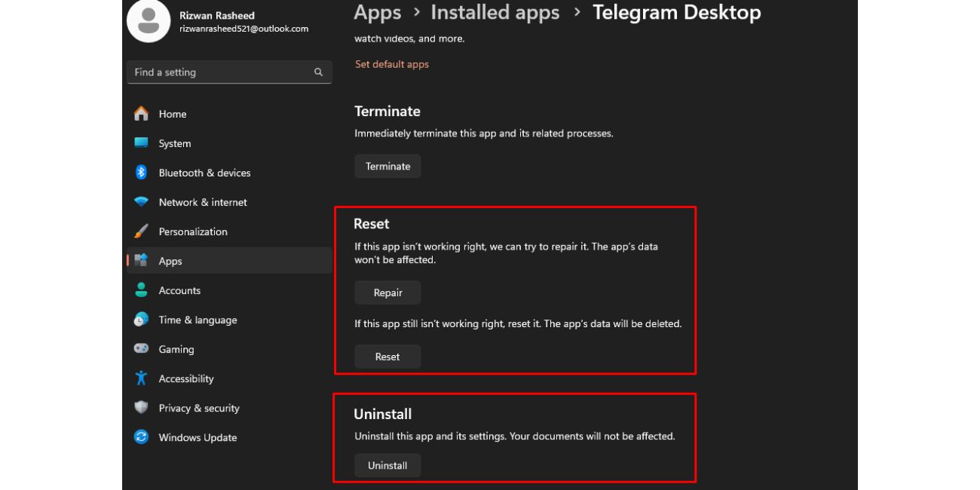Open System settings
980x490 pixels.
[x=229, y=143]
